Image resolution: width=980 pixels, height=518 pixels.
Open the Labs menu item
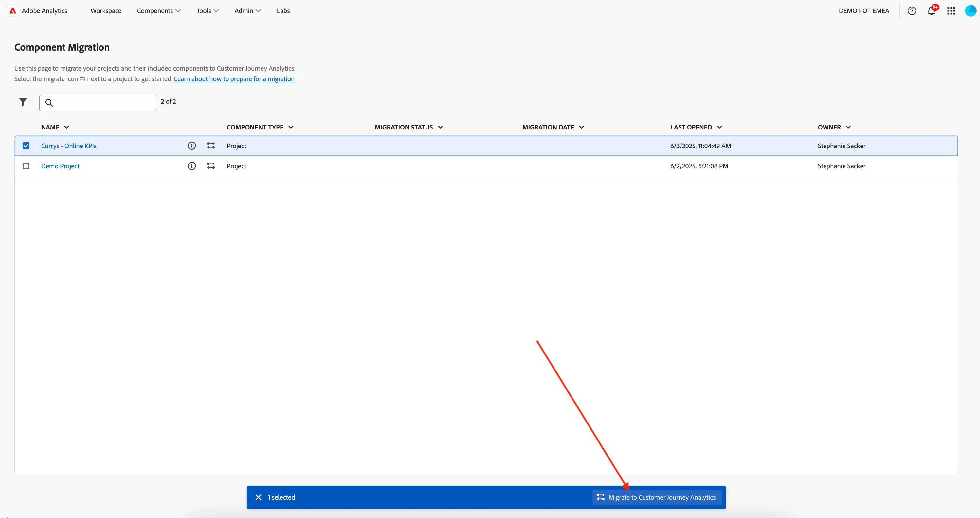tap(283, 11)
